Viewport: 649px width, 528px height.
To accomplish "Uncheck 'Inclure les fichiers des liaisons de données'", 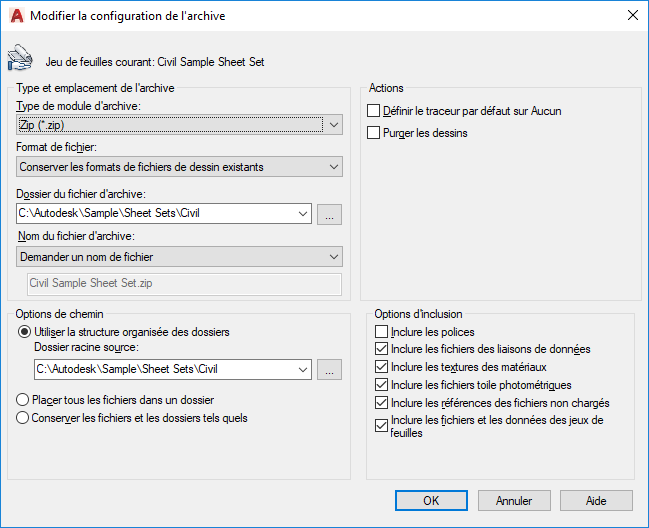I will [381, 350].
